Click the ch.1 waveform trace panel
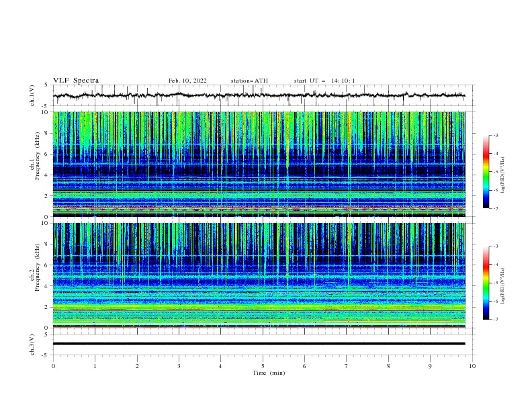Image resolution: width=532 pixels, height=411 pixels. pos(264,95)
